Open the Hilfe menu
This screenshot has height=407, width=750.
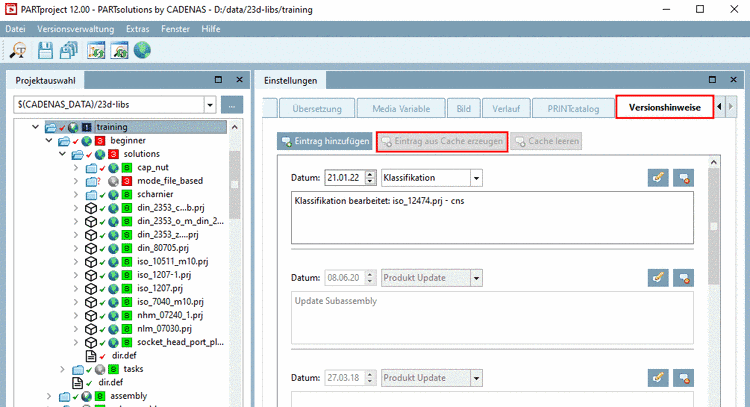point(211,29)
